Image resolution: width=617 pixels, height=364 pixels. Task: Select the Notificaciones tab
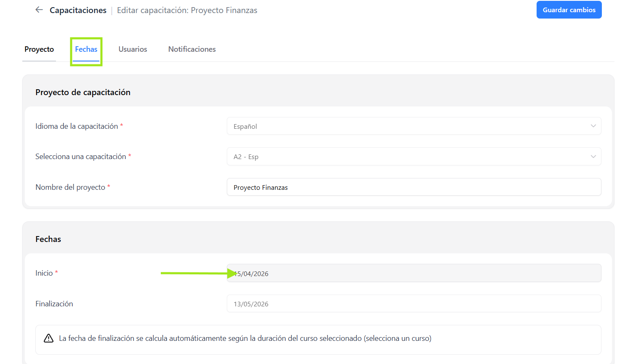[x=192, y=49]
